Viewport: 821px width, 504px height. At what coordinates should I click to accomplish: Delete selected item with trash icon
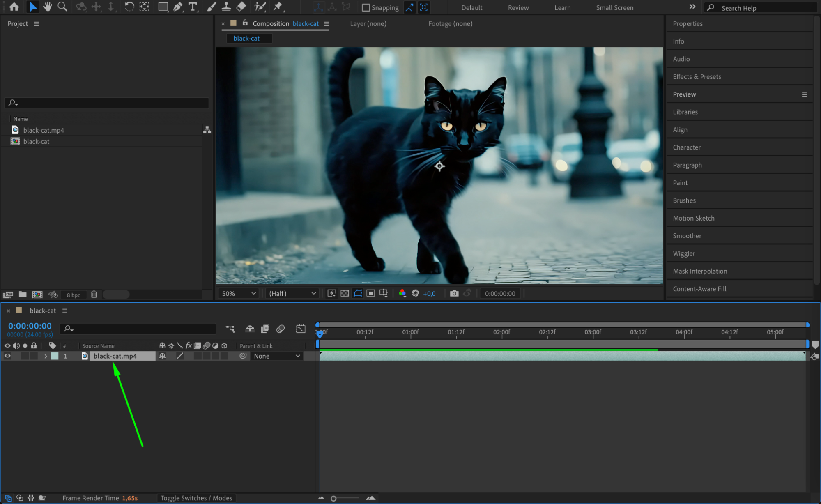click(94, 295)
